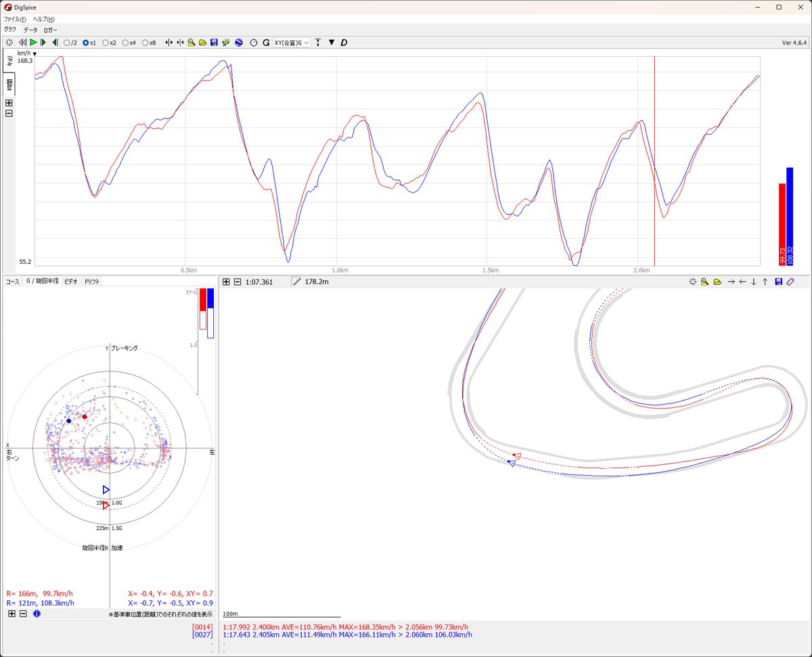
Task: Select the /2 playback speed radio
Action: 67,43
